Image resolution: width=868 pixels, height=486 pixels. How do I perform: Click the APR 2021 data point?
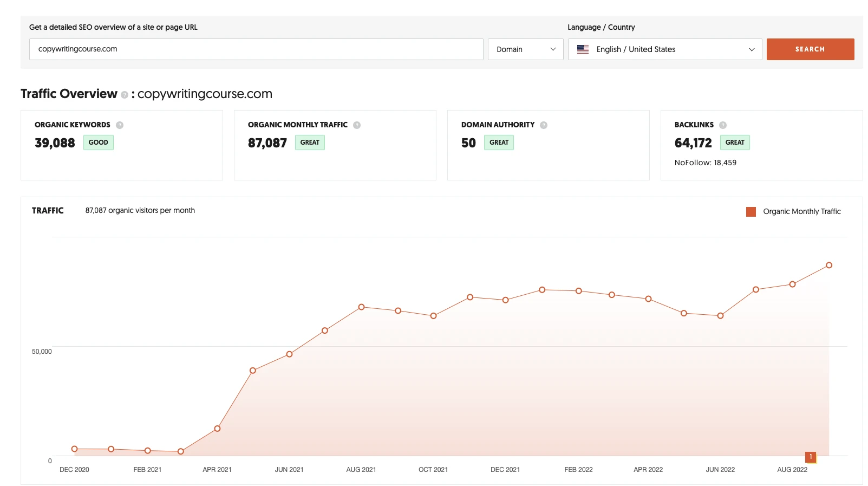click(x=217, y=429)
